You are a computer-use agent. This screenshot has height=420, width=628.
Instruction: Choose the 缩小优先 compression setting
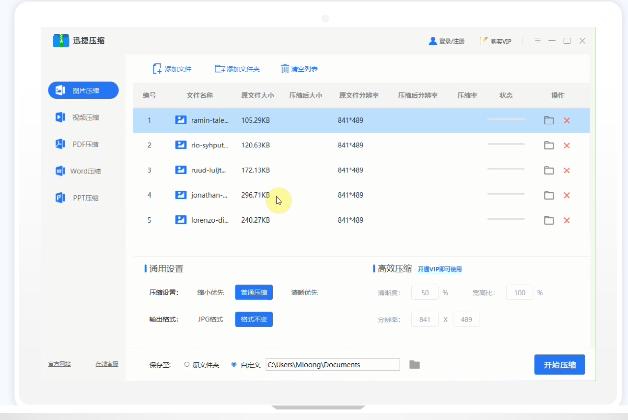[x=211, y=293]
